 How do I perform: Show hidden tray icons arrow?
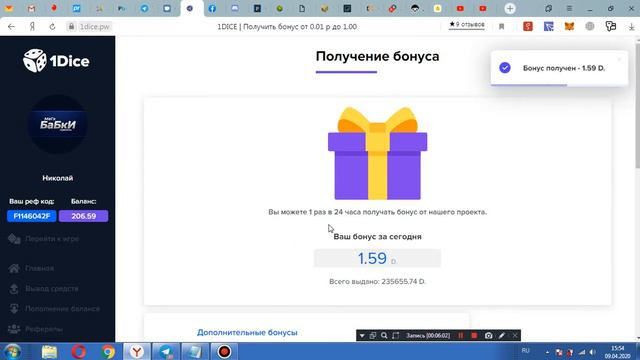coord(547,352)
